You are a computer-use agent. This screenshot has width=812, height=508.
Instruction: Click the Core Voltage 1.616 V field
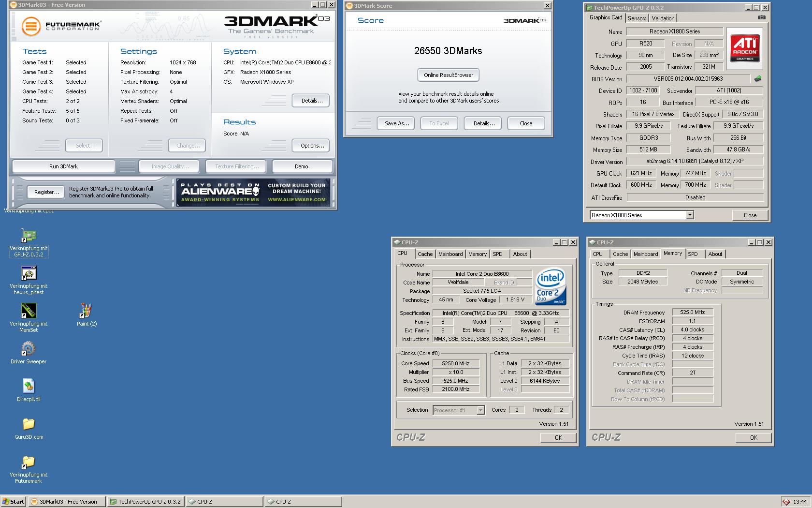click(x=515, y=300)
